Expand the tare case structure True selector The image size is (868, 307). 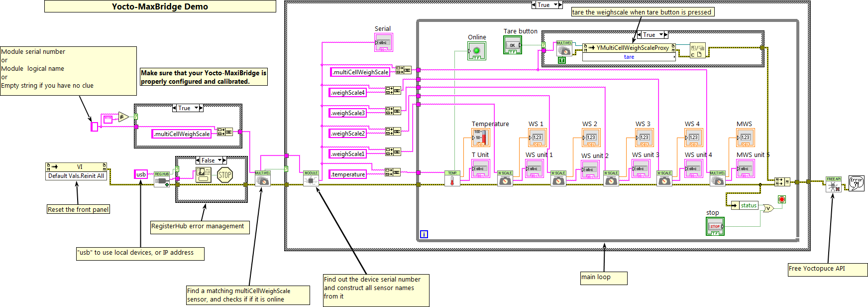[661, 35]
